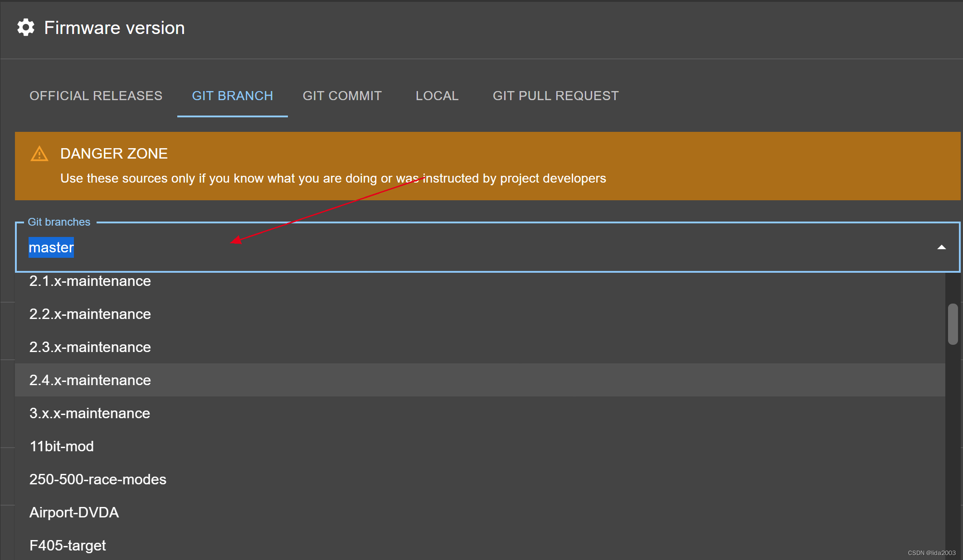Viewport: 963px width, 560px height.
Task: Click the Firmware version heading
Action: [x=114, y=28]
